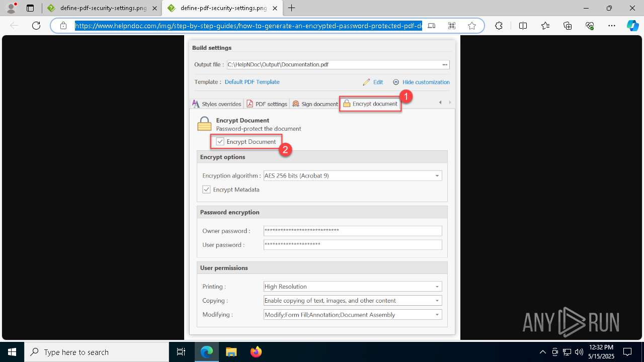This screenshot has height=362, width=644.
Task: Click the taskbar search box
Action: 97,352
